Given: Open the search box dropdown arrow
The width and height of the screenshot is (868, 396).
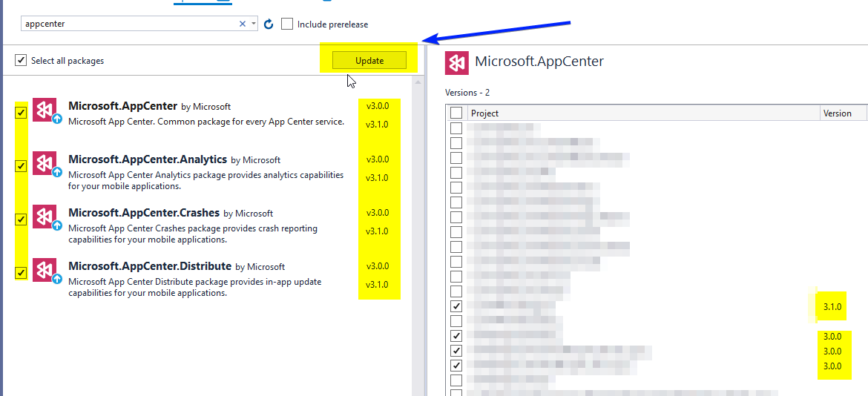Looking at the screenshot, I should [254, 24].
